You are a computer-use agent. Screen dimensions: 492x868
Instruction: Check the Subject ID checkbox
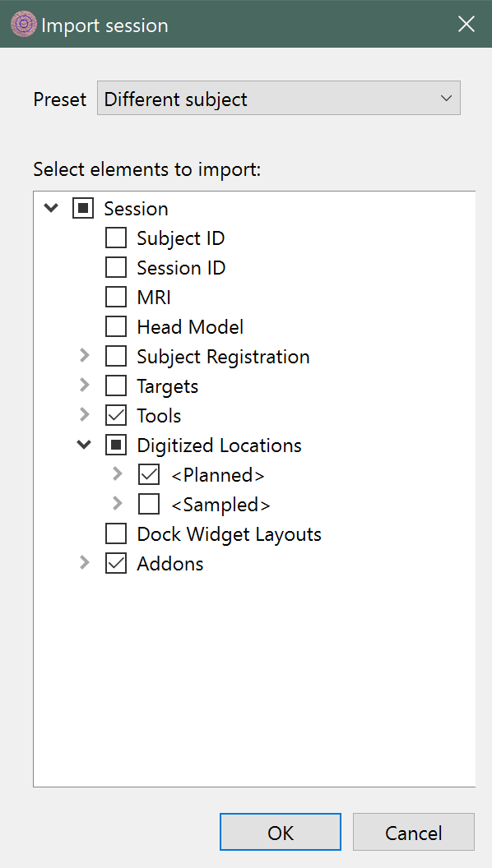pos(116,238)
